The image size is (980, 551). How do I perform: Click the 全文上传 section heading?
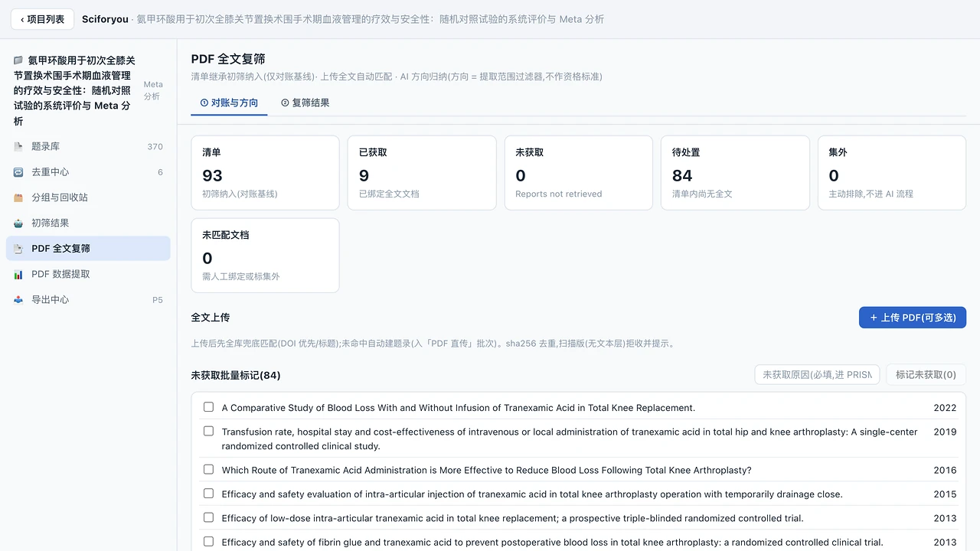[211, 318]
